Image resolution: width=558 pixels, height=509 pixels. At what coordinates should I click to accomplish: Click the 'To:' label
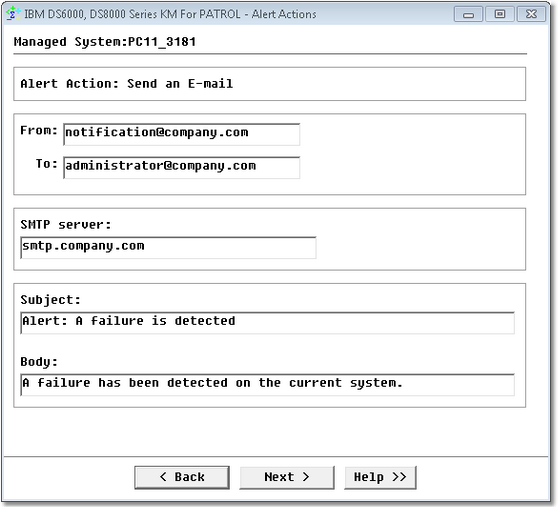[x=47, y=163]
